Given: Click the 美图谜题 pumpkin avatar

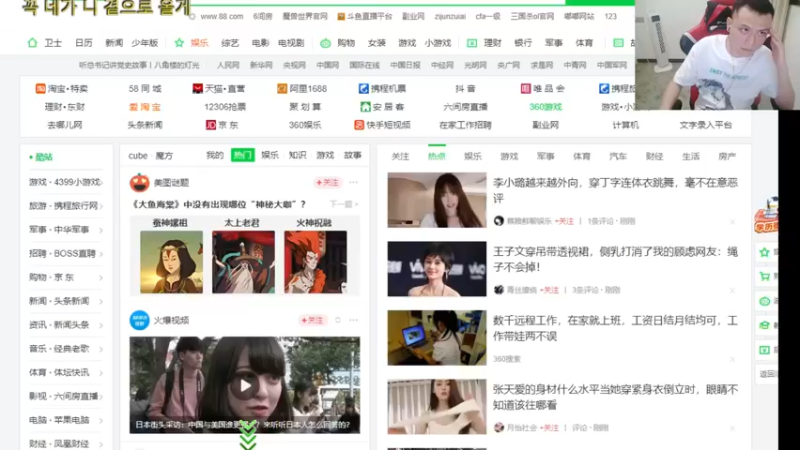Looking at the screenshot, I should 139,183.
